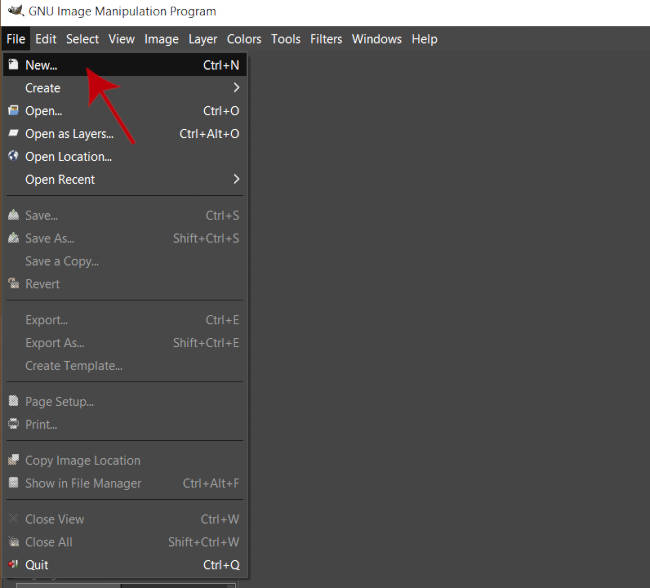Viewport: 650px width, 588px height.
Task: Click the Save As... entry
Action: (125, 238)
